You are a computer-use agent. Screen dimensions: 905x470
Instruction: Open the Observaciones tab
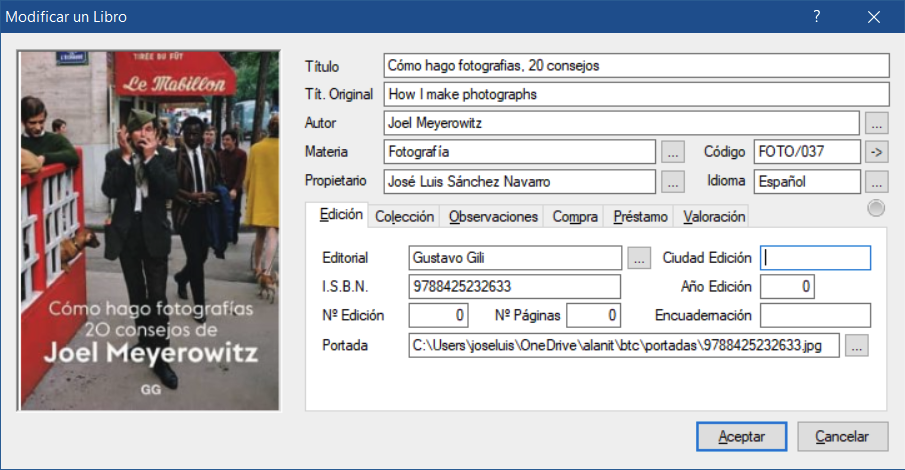(x=493, y=216)
